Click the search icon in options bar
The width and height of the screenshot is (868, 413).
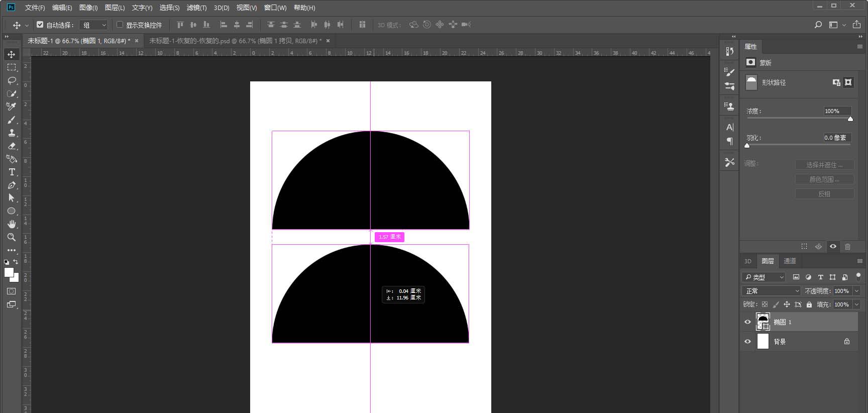pyautogui.click(x=818, y=25)
